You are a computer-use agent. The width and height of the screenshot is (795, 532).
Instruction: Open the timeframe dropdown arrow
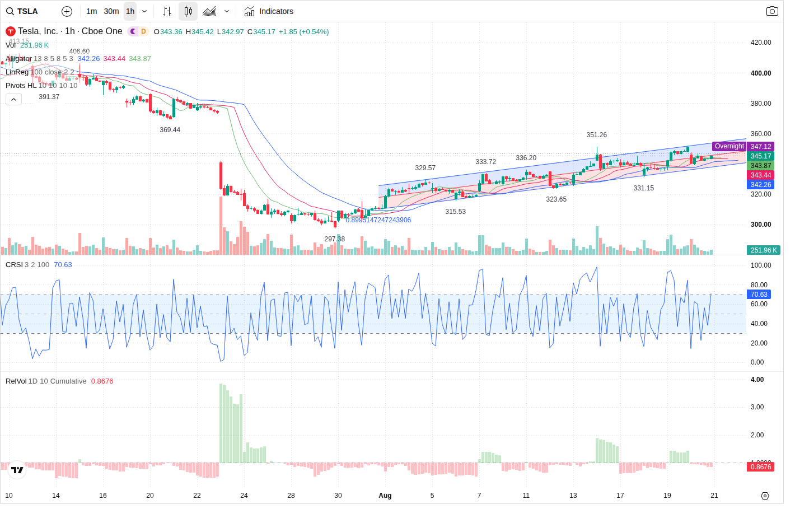coord(144,11)
